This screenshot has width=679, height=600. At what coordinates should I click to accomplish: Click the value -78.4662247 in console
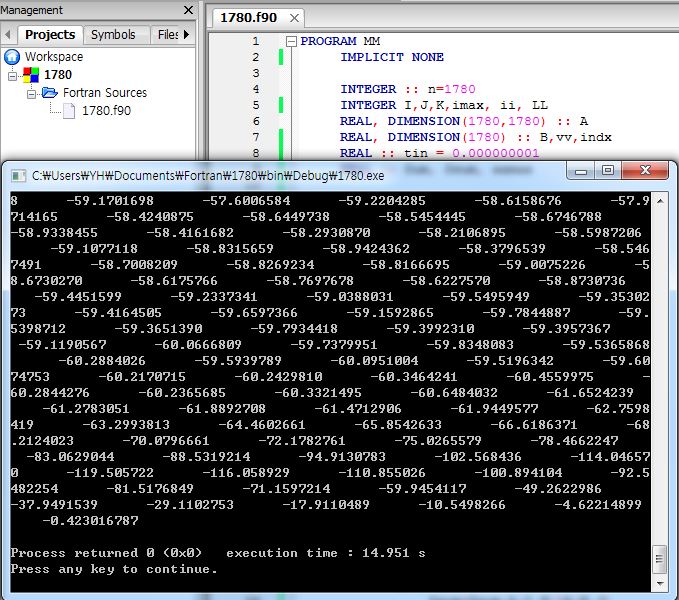click(575, 441)
